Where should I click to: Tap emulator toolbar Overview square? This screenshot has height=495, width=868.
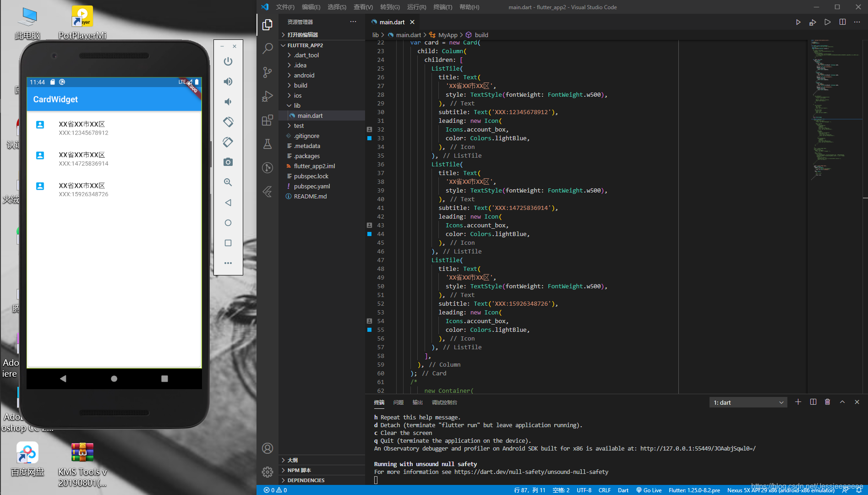click(x=228, y=243)
